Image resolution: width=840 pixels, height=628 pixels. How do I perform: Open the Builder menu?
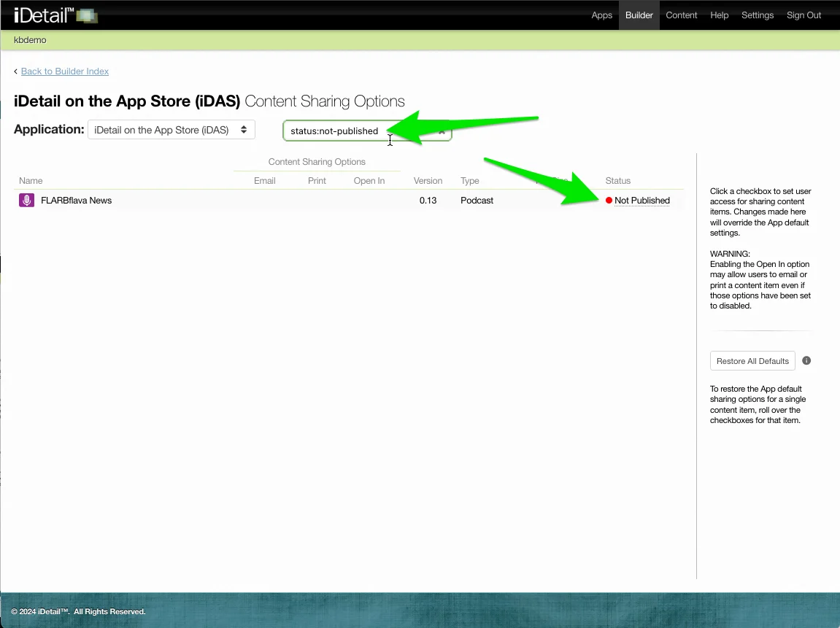click(639, 15)
